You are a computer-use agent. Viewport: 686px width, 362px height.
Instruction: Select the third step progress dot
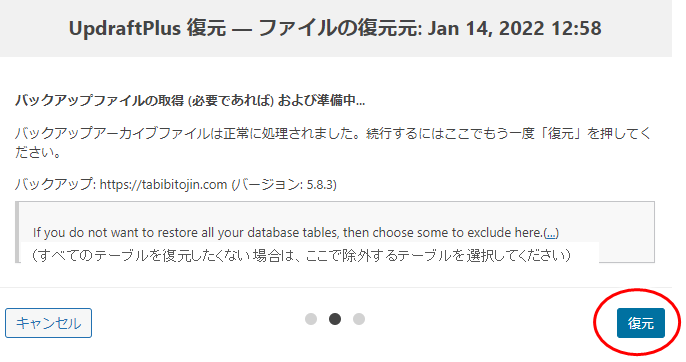tap(359, 319)
